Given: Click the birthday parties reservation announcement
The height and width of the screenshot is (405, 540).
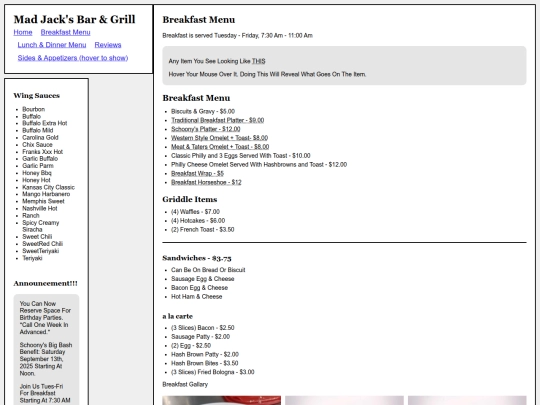Looking at the screenshot, I should point(45,318).
